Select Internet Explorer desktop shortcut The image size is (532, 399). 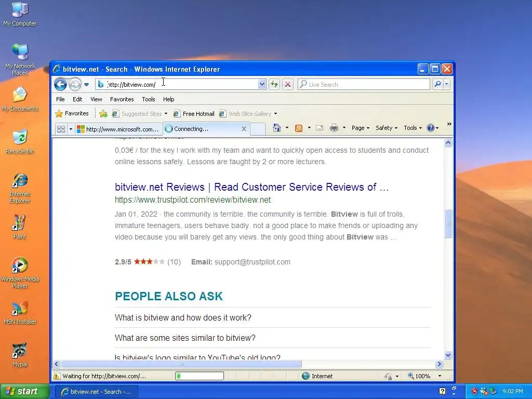20,188
